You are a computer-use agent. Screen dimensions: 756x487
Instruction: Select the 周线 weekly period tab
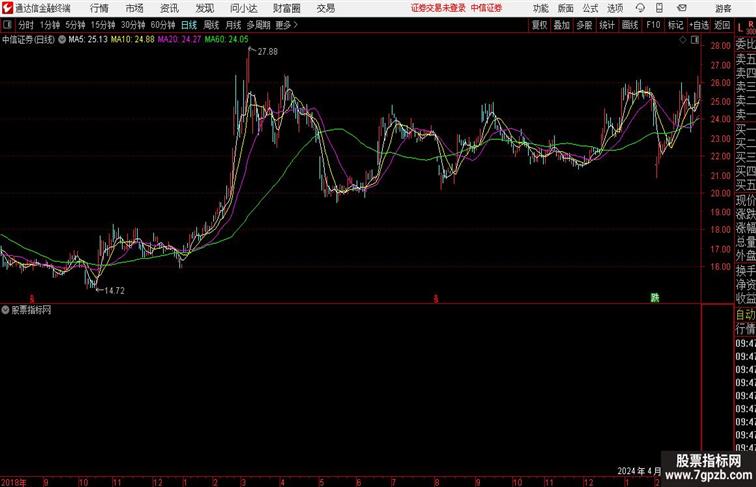(211, 25)
